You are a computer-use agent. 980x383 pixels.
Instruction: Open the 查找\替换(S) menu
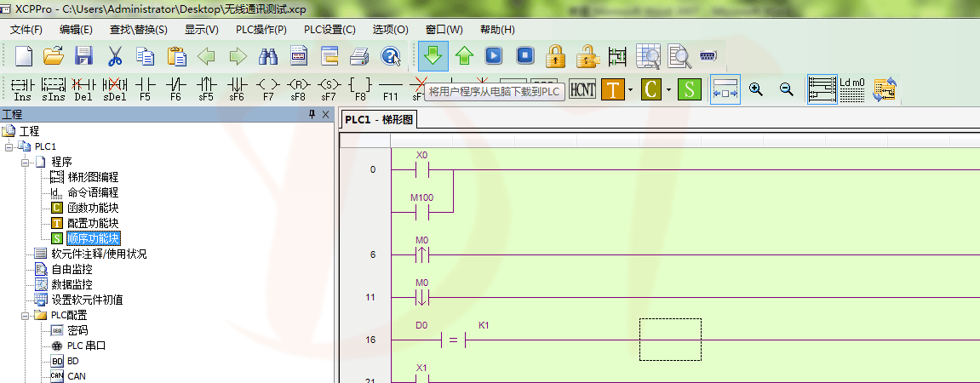(x=139, y=30)
